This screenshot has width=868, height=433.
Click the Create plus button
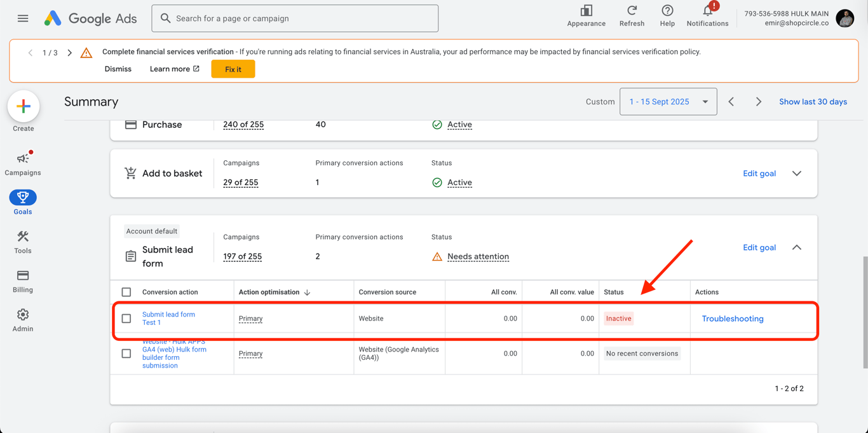click(x=24, y=106)
